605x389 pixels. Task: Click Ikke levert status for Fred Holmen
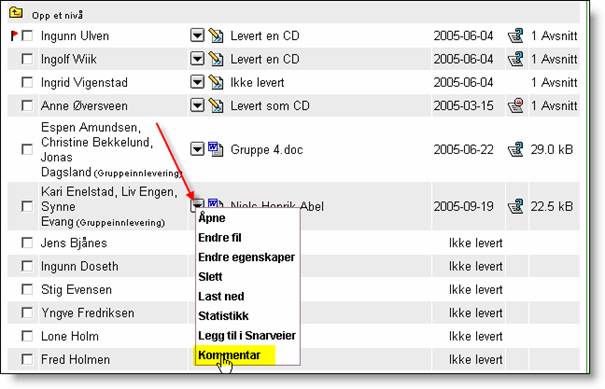pyautogui.click(x=476, y=360)
